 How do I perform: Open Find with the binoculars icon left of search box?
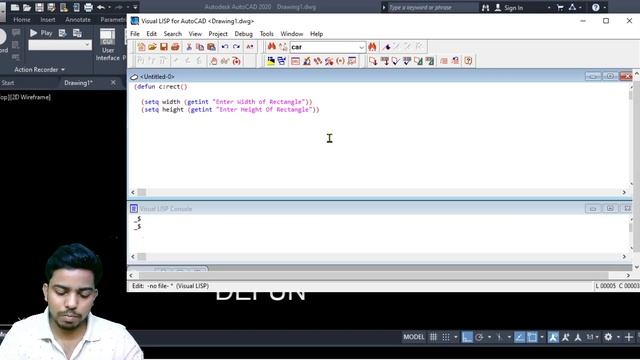[x=271, y=47]
